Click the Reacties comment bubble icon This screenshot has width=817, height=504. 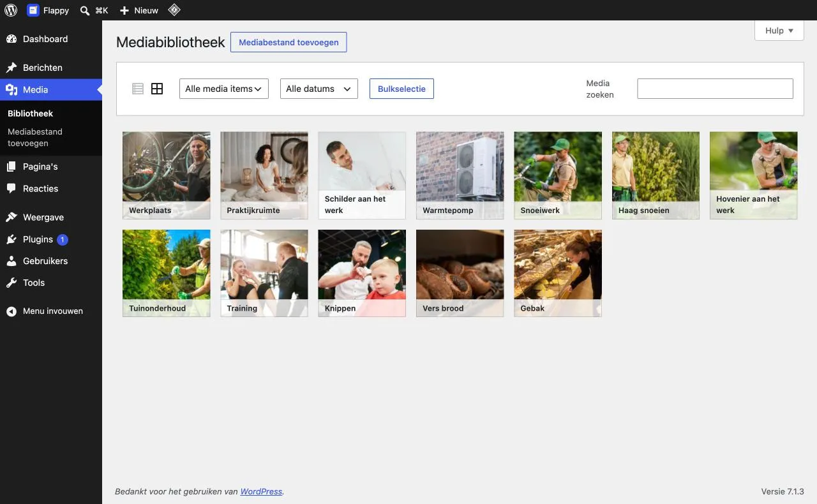[x=11, y=189]
